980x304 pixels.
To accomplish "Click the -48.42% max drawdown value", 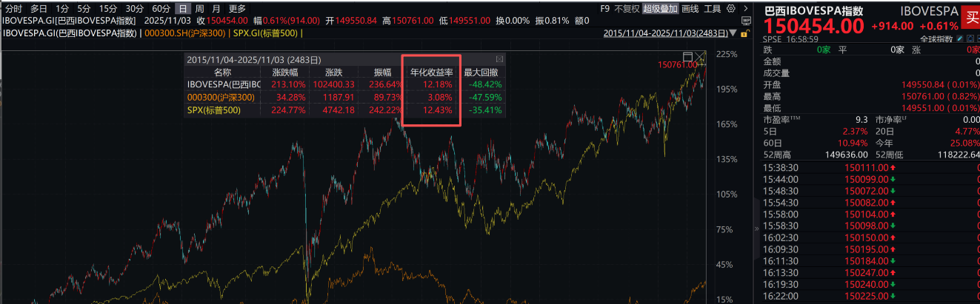I will [485, 85].
